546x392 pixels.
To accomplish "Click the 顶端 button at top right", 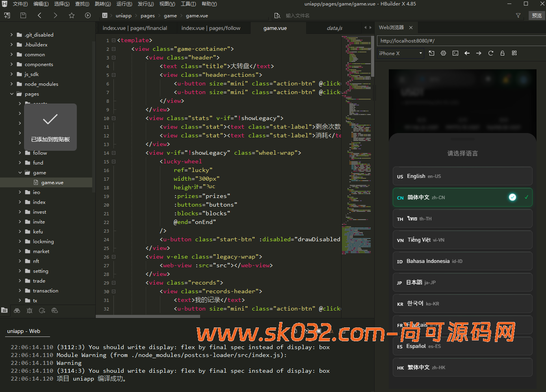I will 537,15.
